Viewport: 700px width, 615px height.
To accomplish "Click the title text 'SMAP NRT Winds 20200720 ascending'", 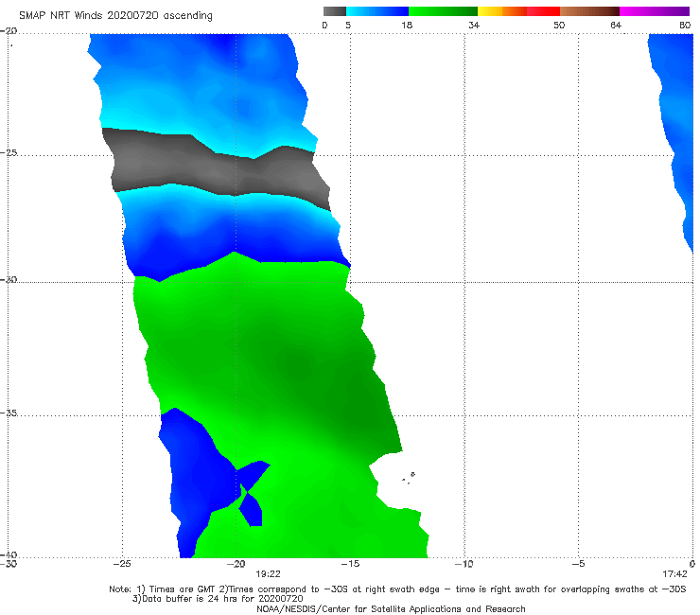I will point(115,16).
